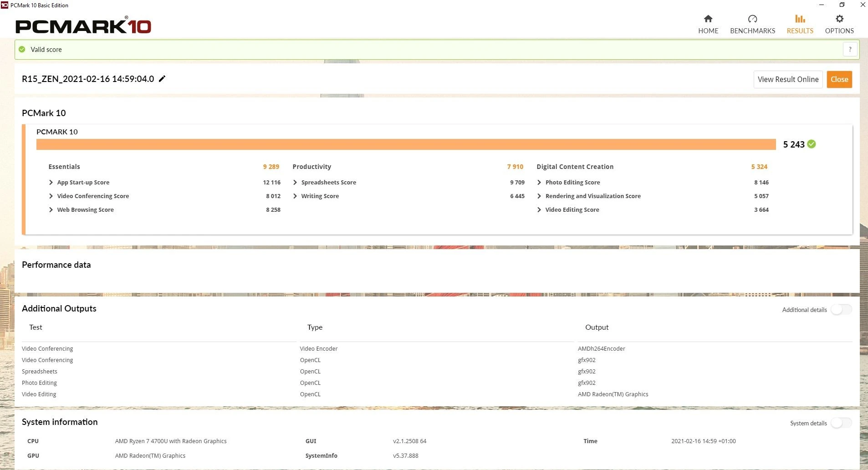
Task: Click the View Result Online button
Action: point(788,79)
